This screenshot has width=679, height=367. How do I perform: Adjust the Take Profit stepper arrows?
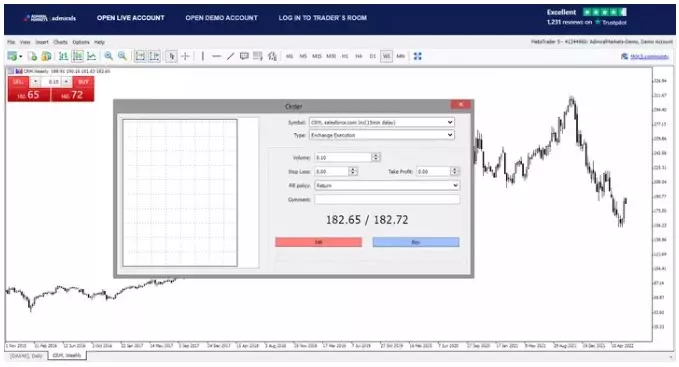[455, 171]
